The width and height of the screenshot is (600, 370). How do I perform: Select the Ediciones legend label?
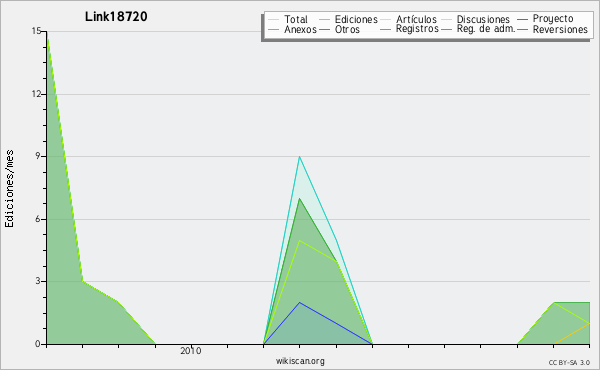[356, 19]
